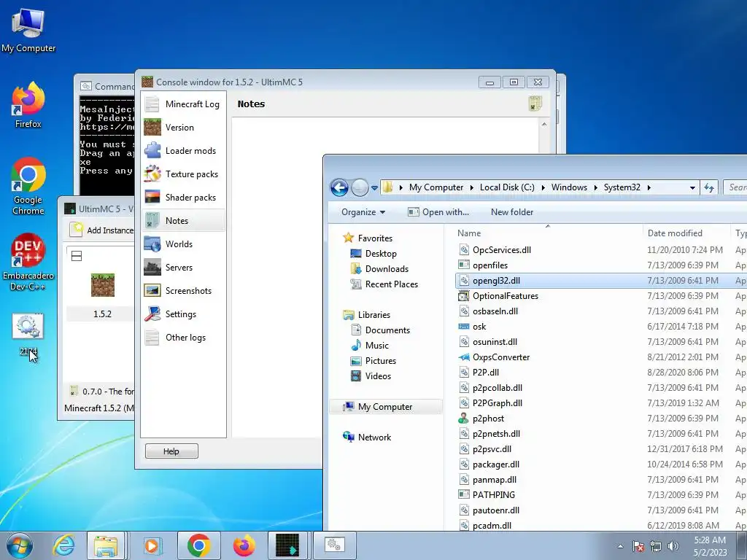Open the Screenshots page
The width and height of the screenshot is (747, 560).
[x=183, y=290]
